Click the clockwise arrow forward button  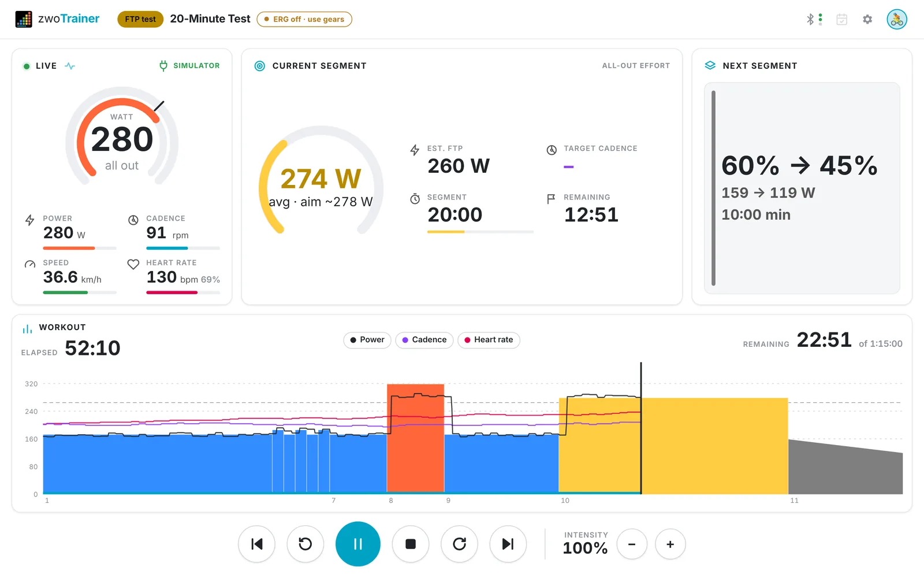pyautogui.click(x=459, y=544)
